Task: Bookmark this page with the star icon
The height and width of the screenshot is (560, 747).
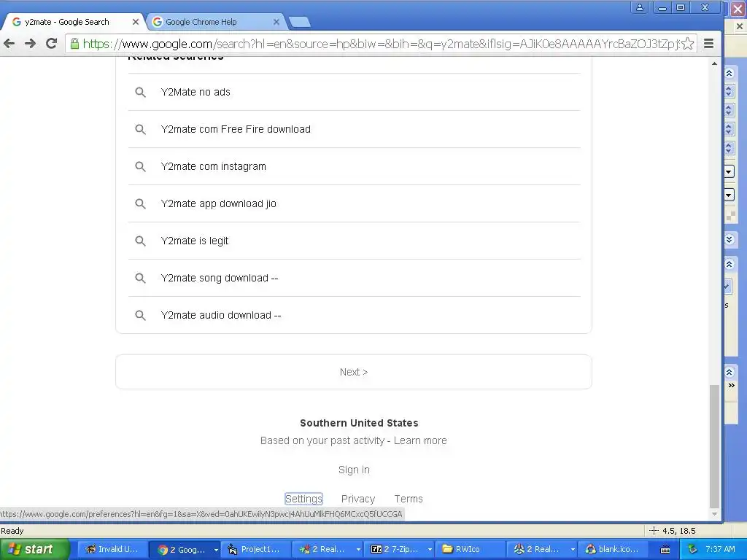Action: pyautogui.click(x=687, y=44)
